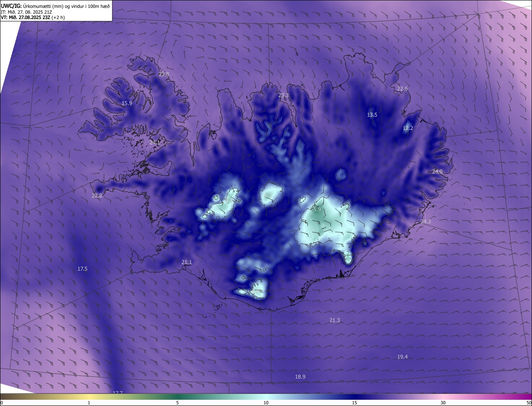This screenshot has width=532, height=406.
Task: Select the 21.1 value label
Action: click(187, 262)
